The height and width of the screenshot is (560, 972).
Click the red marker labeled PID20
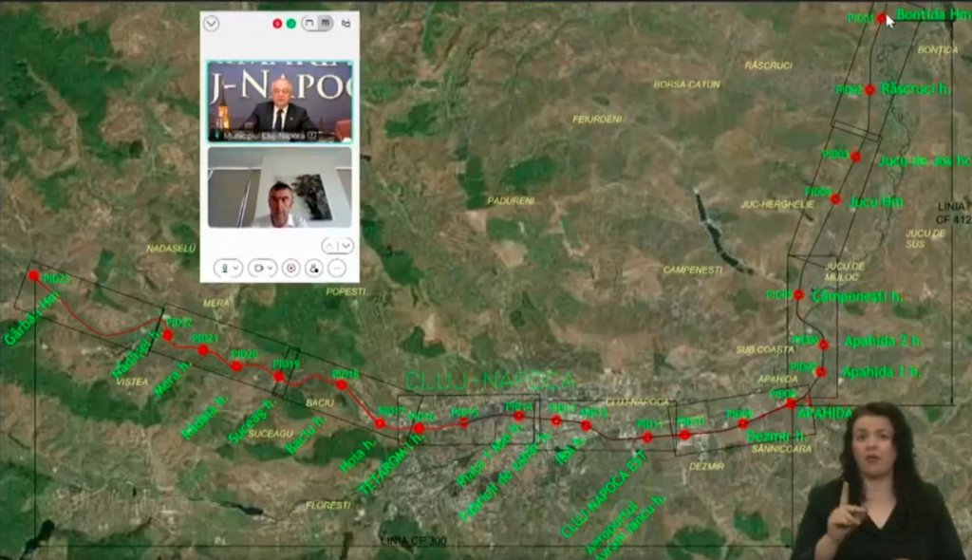click(x=236, y=365)
